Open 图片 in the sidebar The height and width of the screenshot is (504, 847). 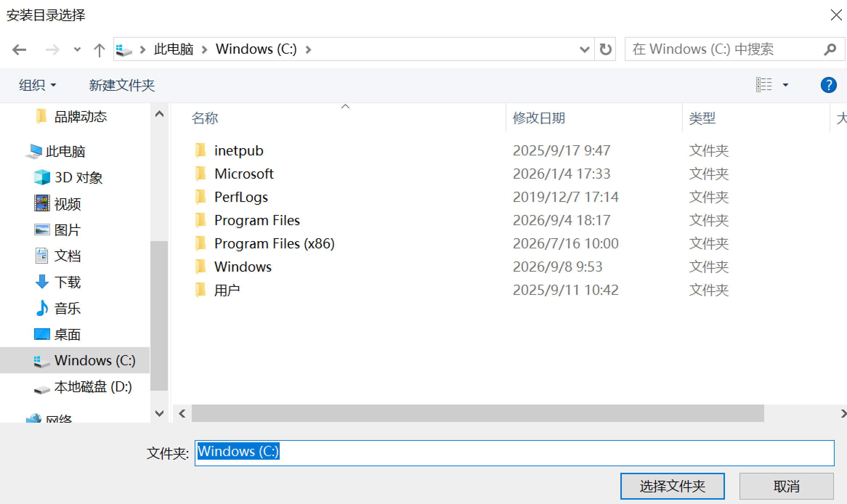(57, 230)
